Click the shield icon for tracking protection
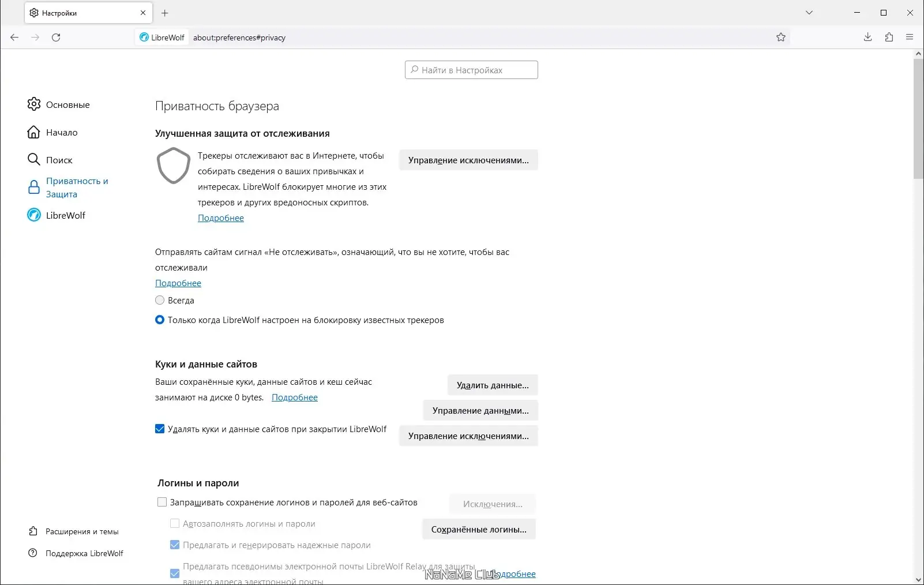 click(174, 166)
